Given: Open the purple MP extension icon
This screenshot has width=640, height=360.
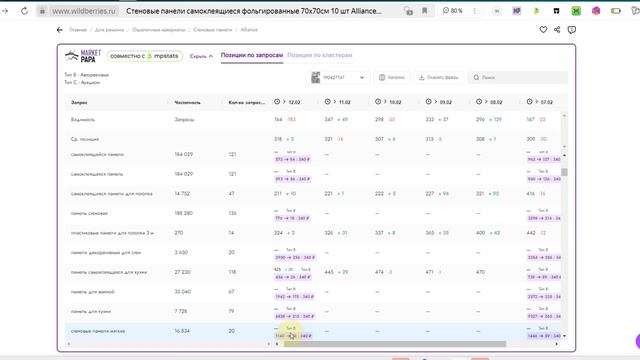Looking at the screenshot, I should [517, 11].
